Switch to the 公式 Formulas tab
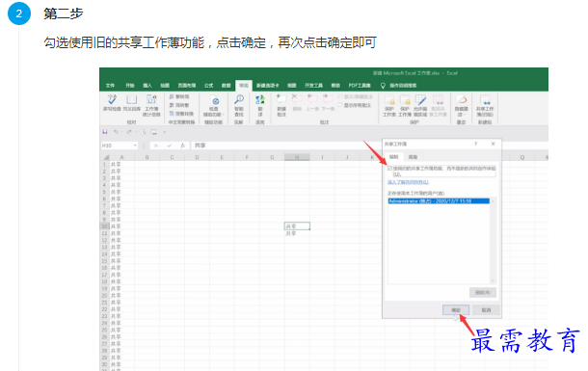Screen dimensions: 588x371 [208, 86]
